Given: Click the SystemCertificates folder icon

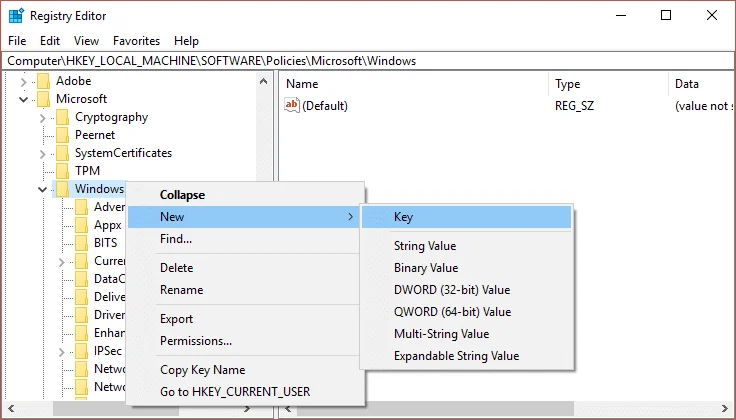Looking at the screenshot, I should [62, 153].
